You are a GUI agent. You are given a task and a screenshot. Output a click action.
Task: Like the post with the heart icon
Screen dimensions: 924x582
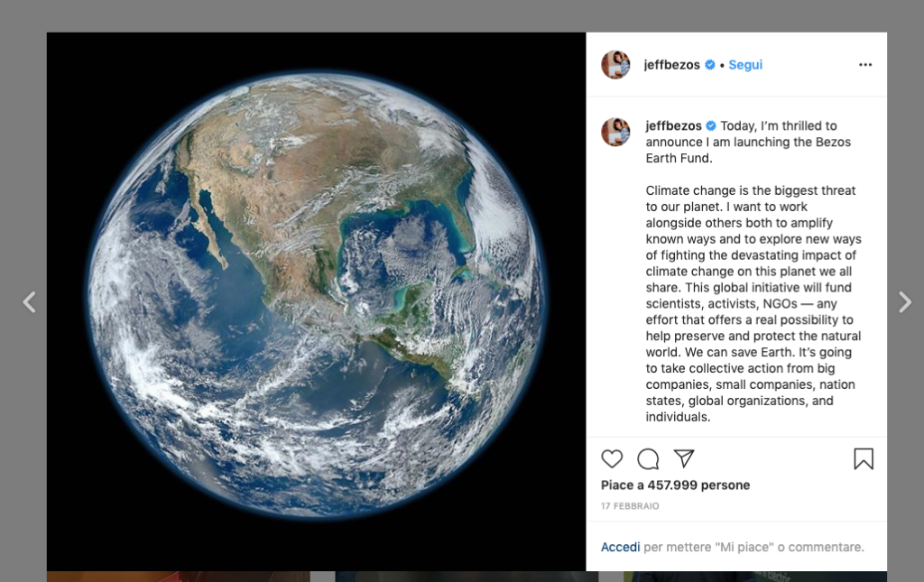pyautogui.click(x=612, y=459)
